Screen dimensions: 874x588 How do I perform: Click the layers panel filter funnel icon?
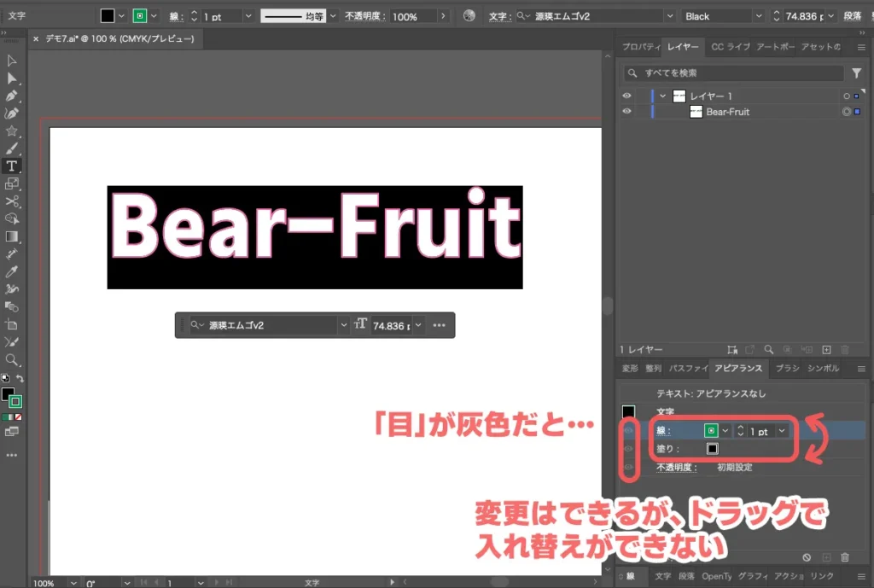click(x=857, y=73)
